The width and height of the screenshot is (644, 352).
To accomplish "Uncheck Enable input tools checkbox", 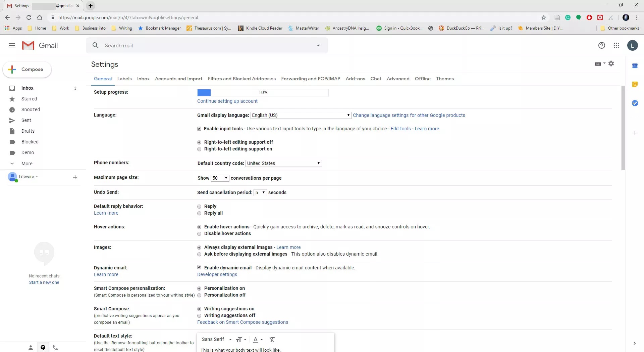I will pos(199,129).
